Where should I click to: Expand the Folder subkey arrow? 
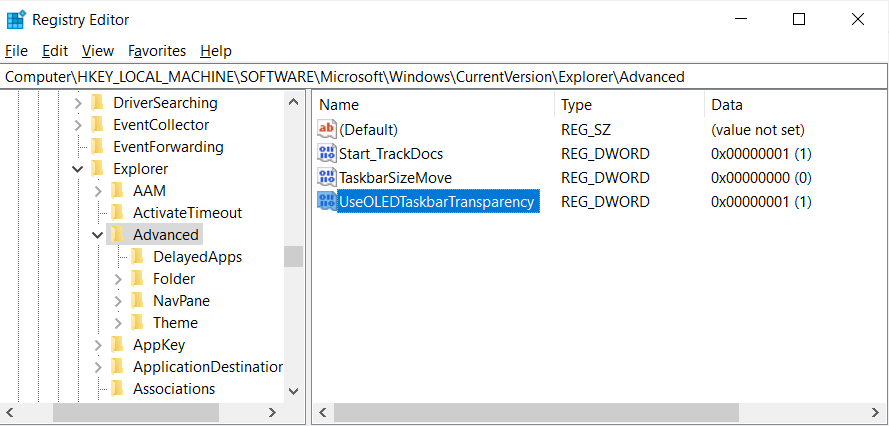(117, 279)
